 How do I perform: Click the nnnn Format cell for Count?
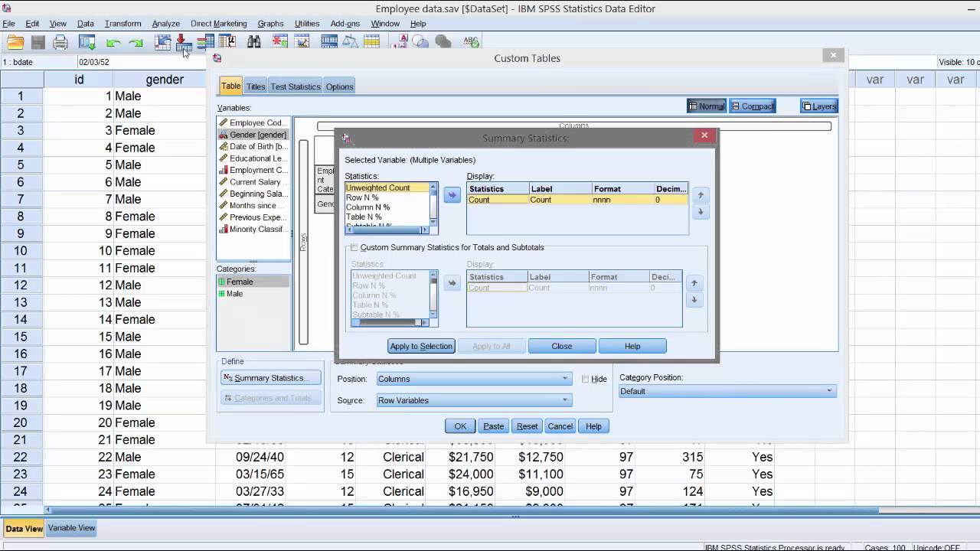pyautogui.click(x=623, y=200)
